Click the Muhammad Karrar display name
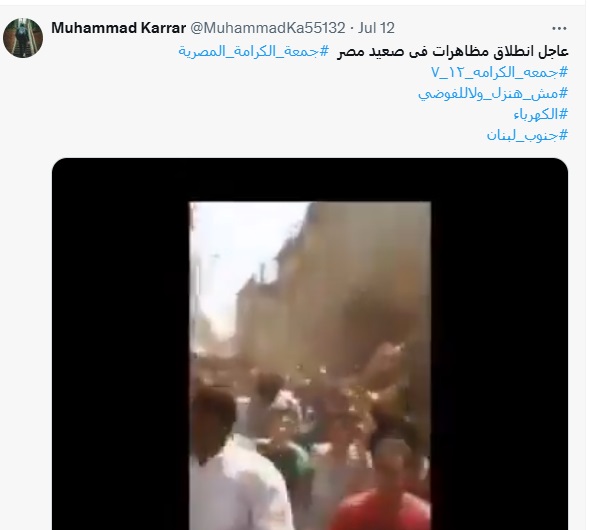This screenshot has width=589, height=530. [x=118, y=28]
